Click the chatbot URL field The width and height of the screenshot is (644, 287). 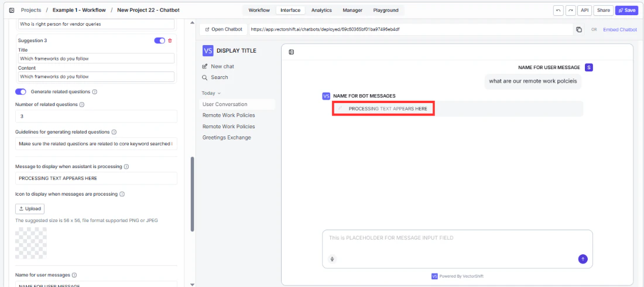coord(410,30)
